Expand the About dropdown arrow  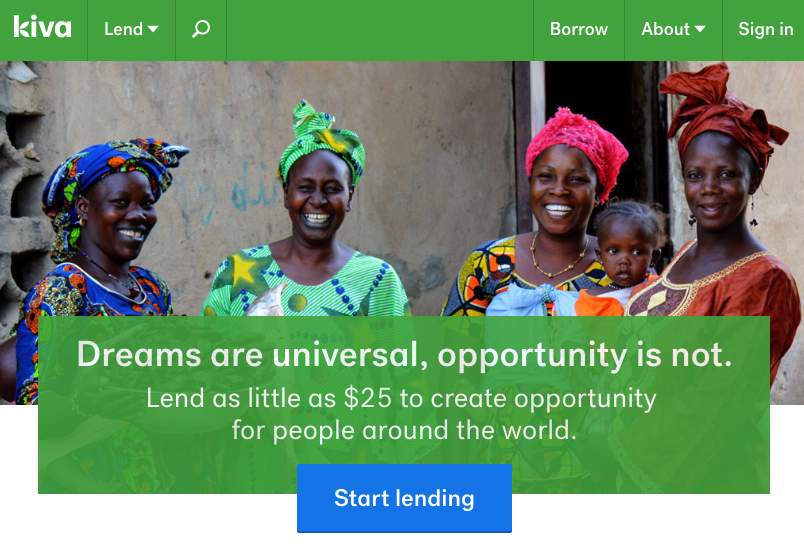pyautogui.click(x=700, y=30)
